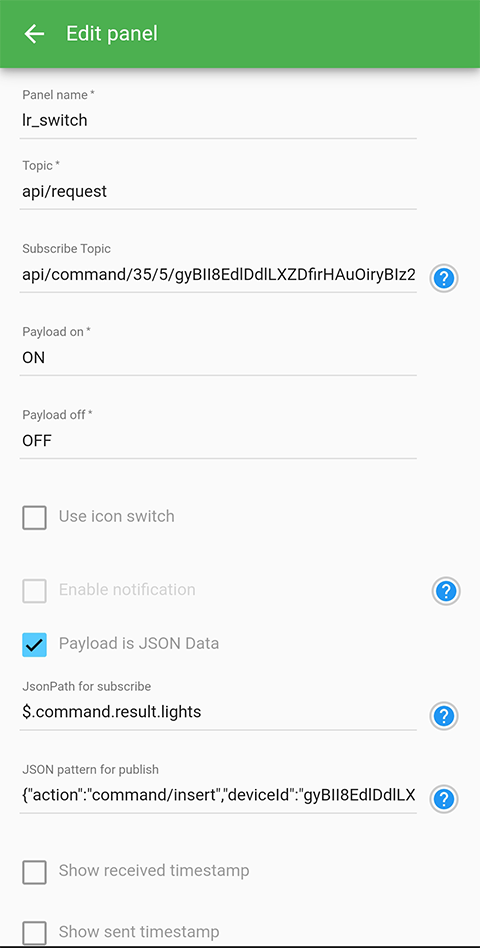Viewport: 480px width, 948px height.
Task: Select the Subscribe Topic input field
Action: coord(218,275)
